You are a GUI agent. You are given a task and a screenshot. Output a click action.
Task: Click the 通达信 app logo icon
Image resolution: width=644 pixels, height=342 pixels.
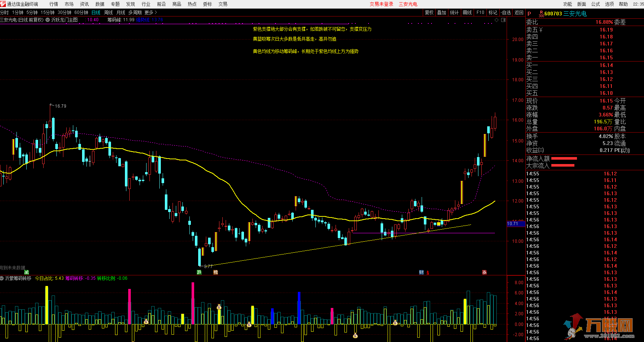(x=3, y=4)
